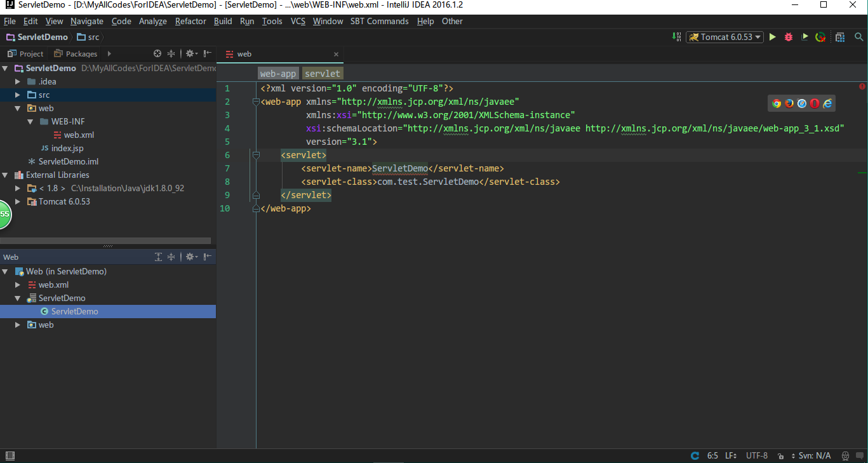Open file in Internet Explorer icon

pyautogui.click(x=827, y=104)
